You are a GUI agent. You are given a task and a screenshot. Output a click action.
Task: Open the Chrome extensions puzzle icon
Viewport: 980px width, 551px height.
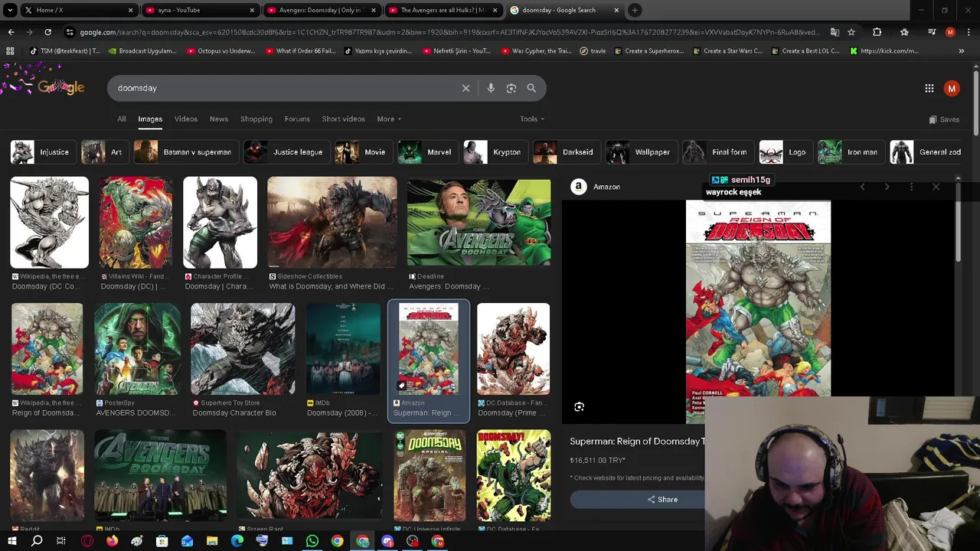(x=877, y=32)
